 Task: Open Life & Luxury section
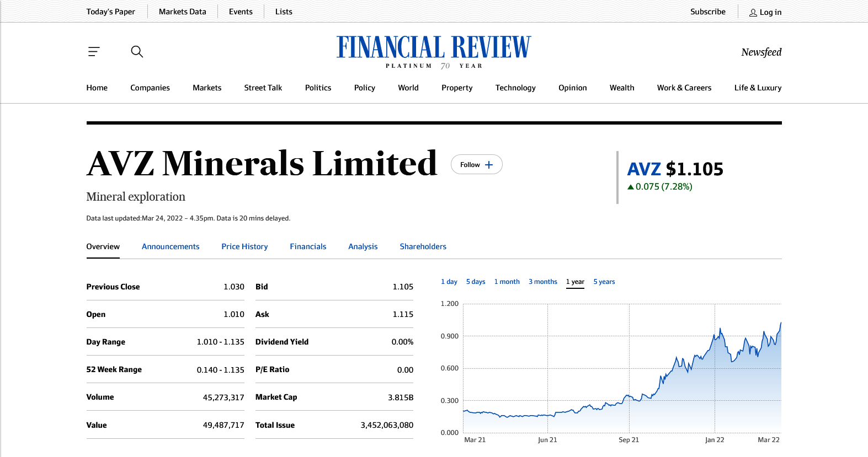pos(758,88)
